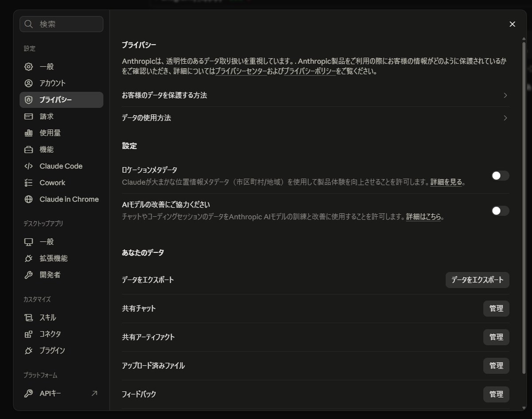Click the プライバシー shield icon
Image resolution: width=532 pixels, height=419 pixels.
pos(29,100)
